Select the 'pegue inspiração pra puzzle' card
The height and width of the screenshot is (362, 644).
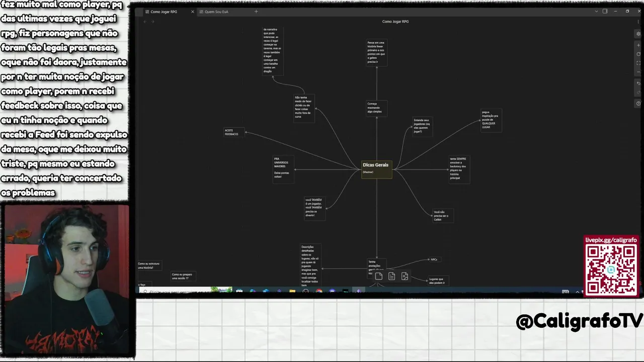[x=491, y=120]
